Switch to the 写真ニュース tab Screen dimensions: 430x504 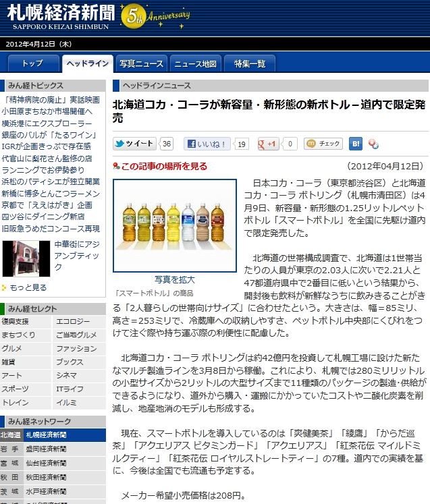pyautogui.click(x=142, y=63)
